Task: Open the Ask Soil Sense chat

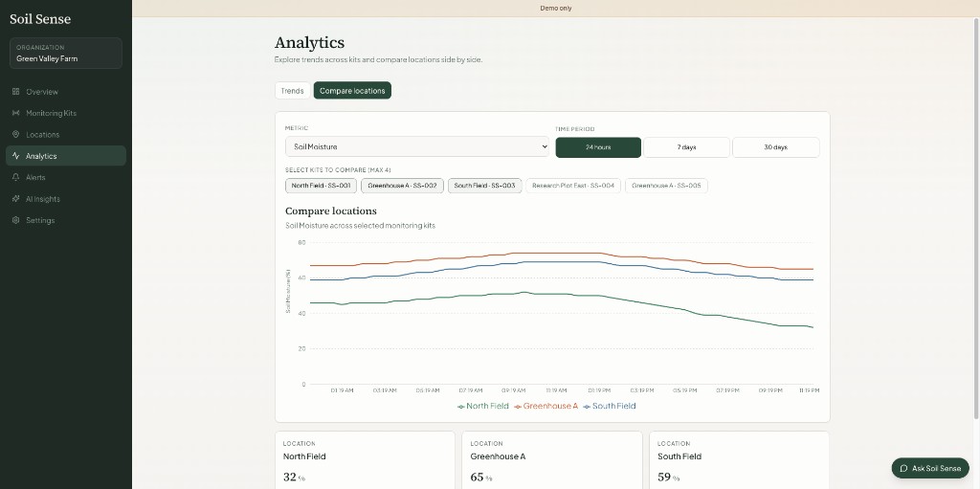Action: [x=930, y=468]
